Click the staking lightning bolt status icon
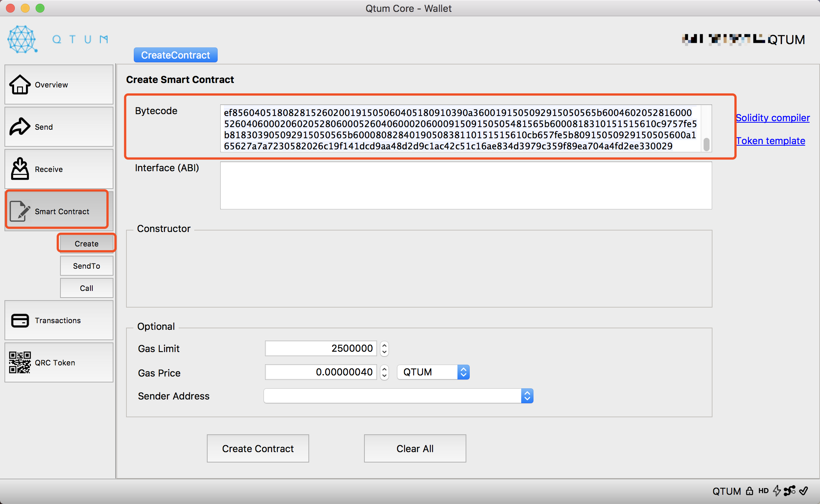 777,491
